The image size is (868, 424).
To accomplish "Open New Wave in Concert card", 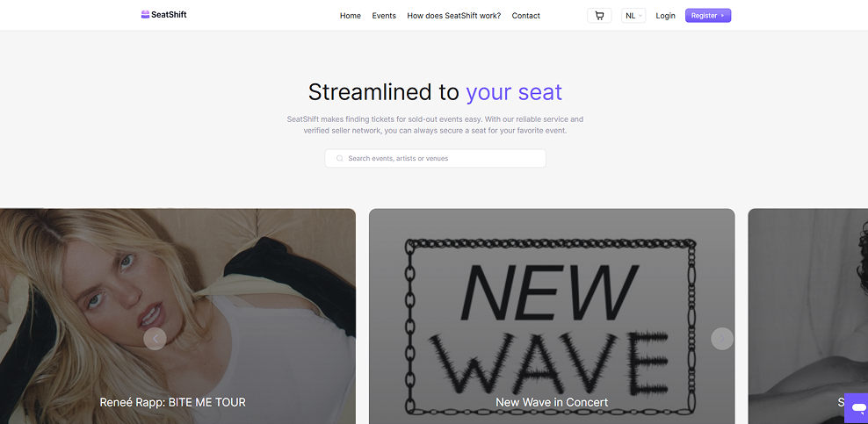I will point(552,316).
